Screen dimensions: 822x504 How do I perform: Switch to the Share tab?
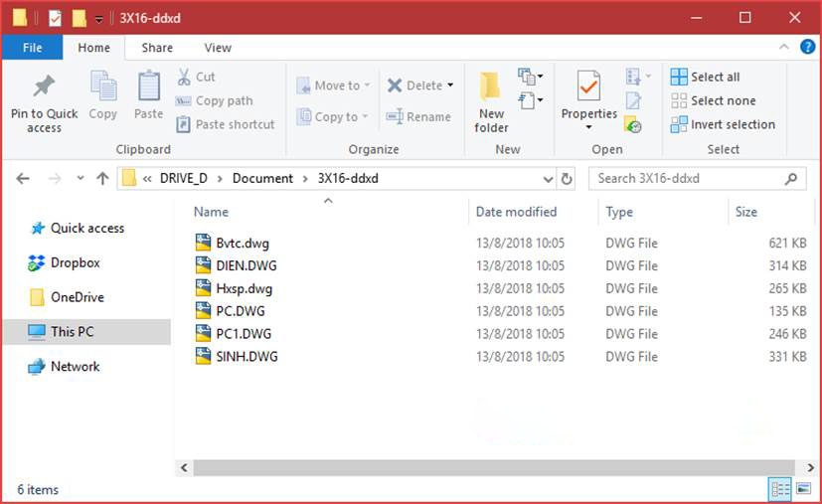tap(157, 48)
